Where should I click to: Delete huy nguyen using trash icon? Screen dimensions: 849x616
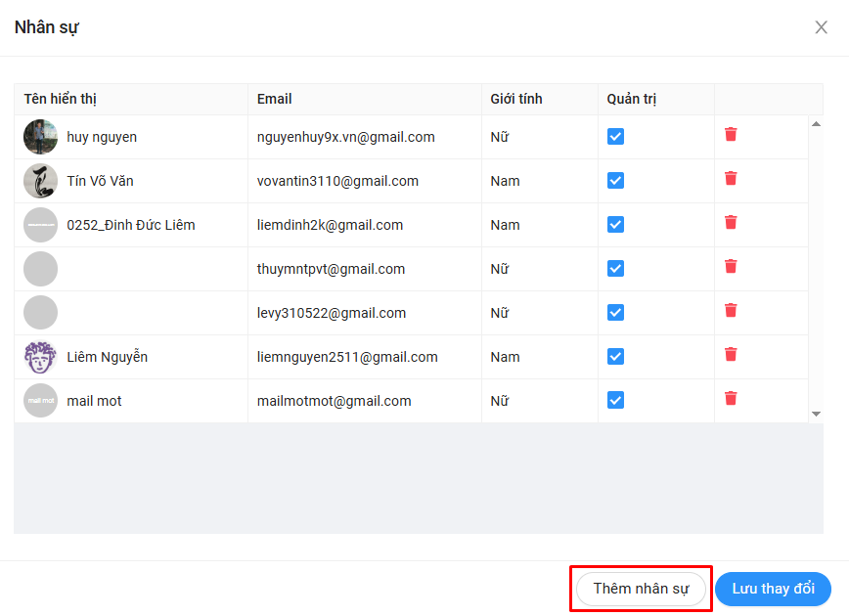coord(731,135)
